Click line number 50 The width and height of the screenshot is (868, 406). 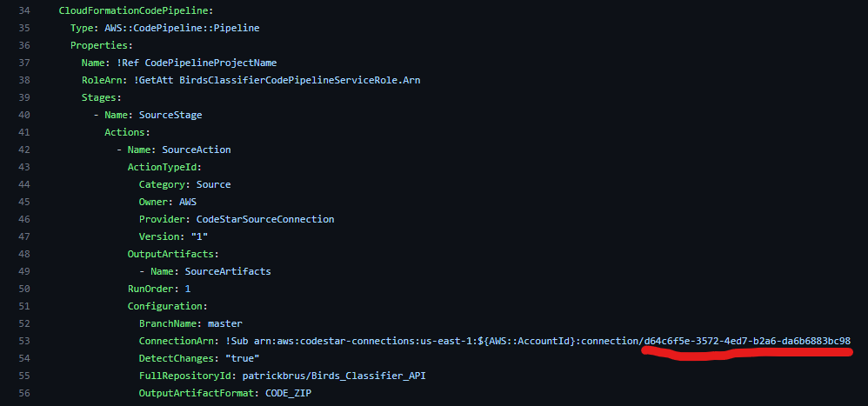(24, 289)
